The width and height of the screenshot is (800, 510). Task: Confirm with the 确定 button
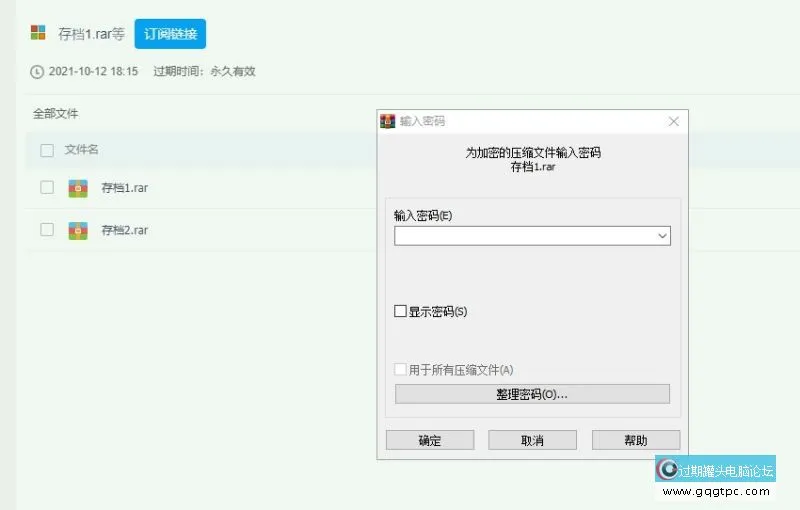coord(430,440)
